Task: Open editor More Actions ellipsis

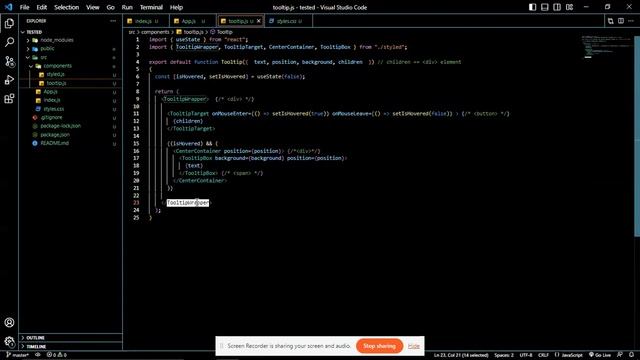Action: click(x=631, y=21)
